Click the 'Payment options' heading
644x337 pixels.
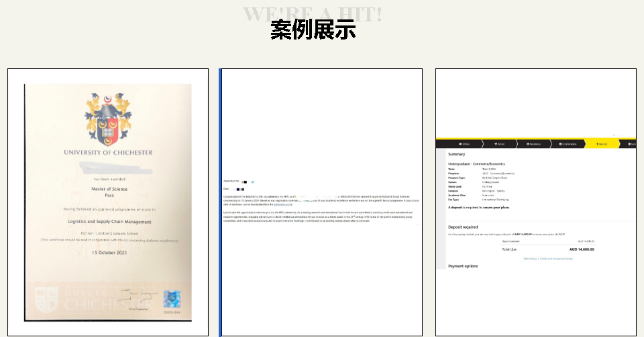(x=463, y=267)
